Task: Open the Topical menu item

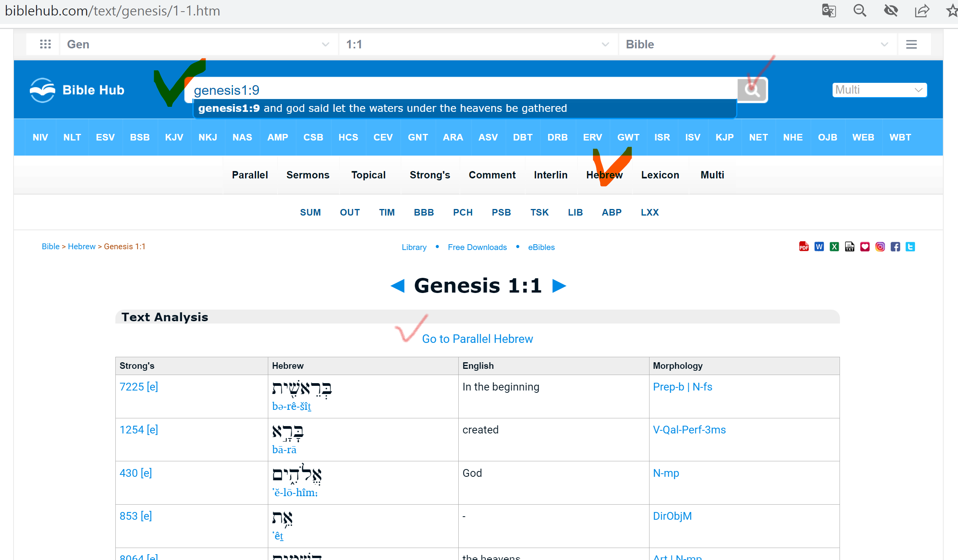Action: click(368, 175)
